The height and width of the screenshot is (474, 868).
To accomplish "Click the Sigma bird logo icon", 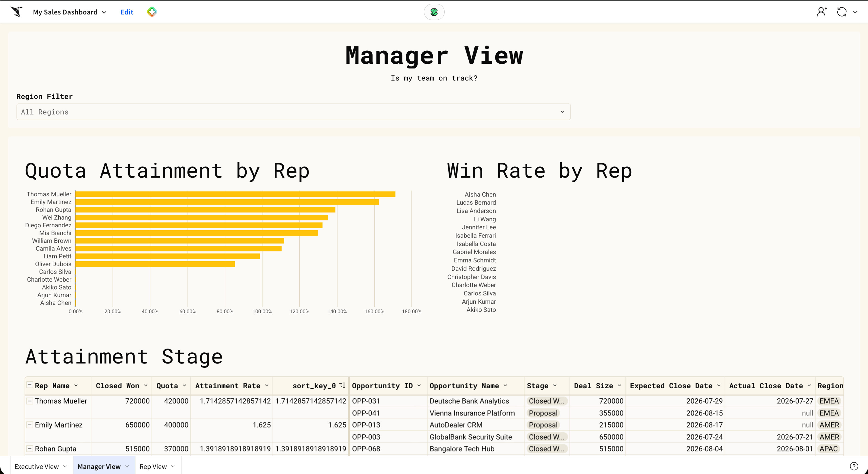I will [x=16, y=12].
